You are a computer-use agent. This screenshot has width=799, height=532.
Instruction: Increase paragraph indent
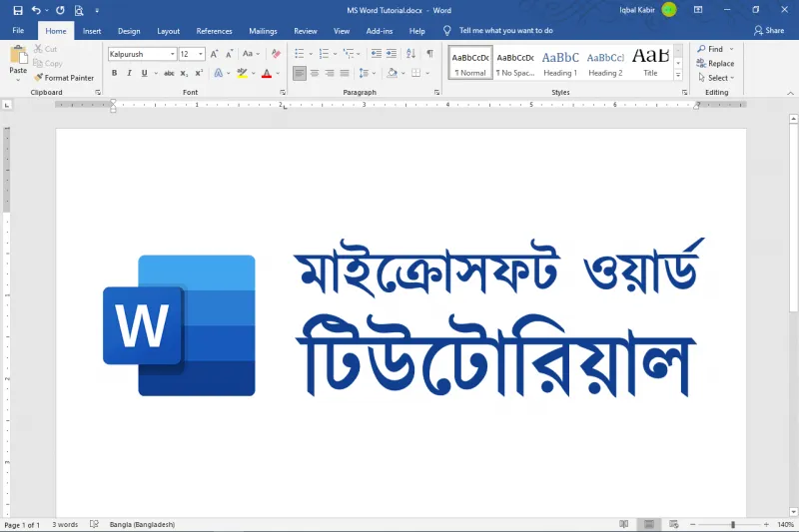(x=392, y=54)
